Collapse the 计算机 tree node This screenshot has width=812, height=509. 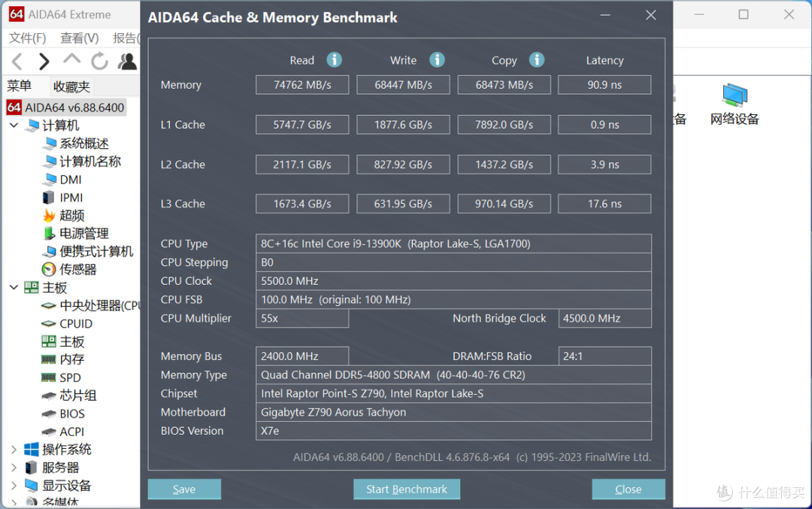pyautogui.click(x=14, y=126)
